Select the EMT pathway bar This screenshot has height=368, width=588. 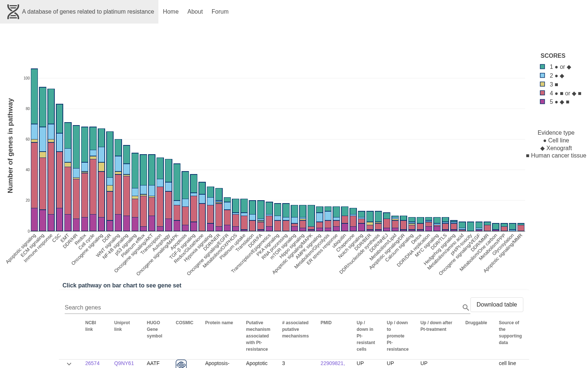[68, 177]
